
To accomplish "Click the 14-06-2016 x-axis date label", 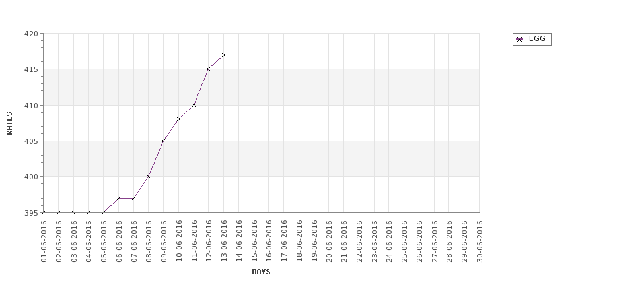I will (239, 241).
